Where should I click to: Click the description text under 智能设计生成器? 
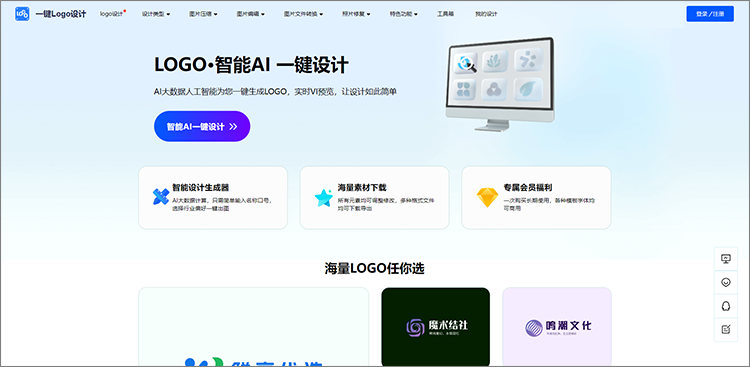(x=222, y=205)
